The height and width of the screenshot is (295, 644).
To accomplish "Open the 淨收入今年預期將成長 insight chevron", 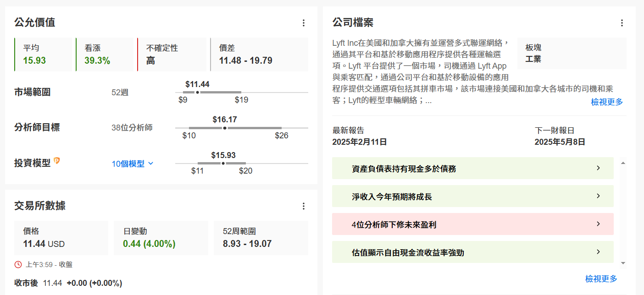I will (598, 196).
